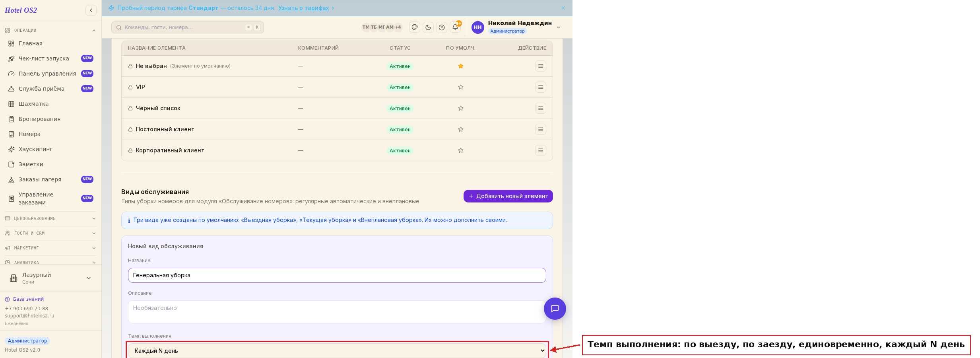Open the color theme palette icon

(x=415, y=27)
